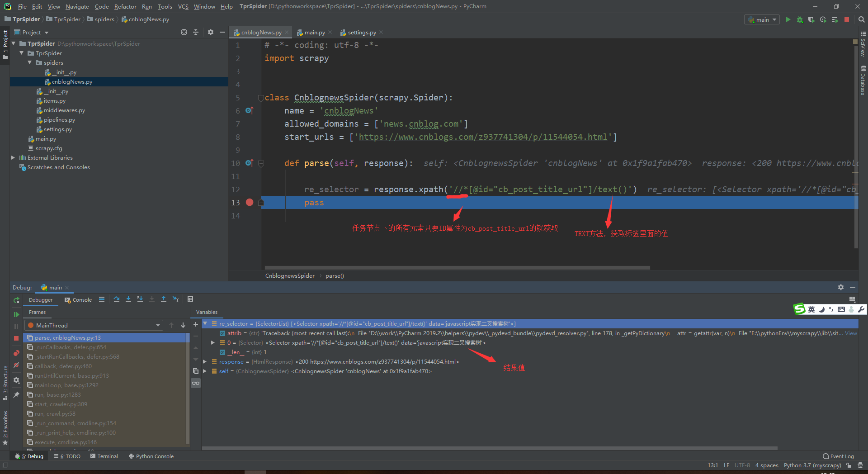Pin the Debug tab
This screenshot has width=868, height=474.
16,395
